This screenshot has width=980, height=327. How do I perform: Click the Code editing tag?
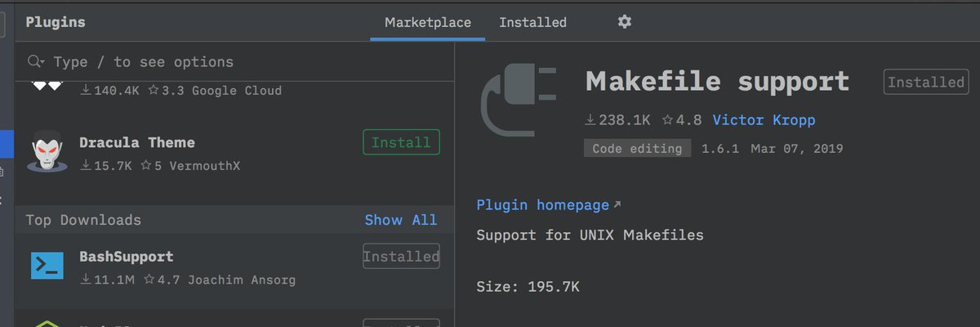(637, 149)
